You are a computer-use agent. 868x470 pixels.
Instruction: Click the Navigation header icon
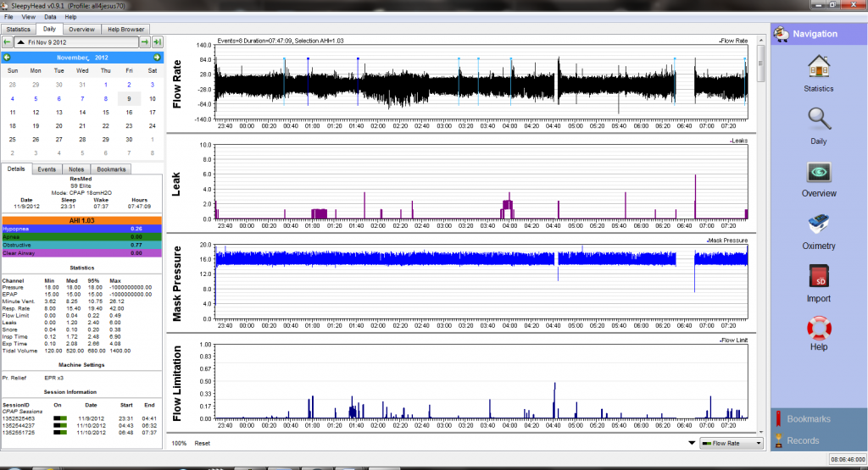pyautogui.click(x=782, y=34)
